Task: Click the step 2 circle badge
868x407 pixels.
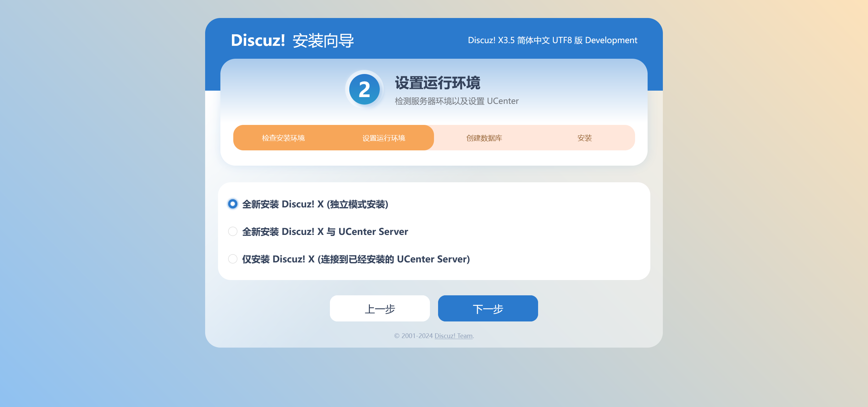Action: point(364,90)
